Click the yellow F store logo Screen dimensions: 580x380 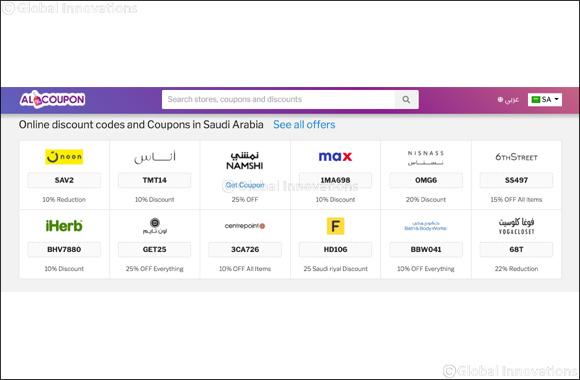point(335,226)
